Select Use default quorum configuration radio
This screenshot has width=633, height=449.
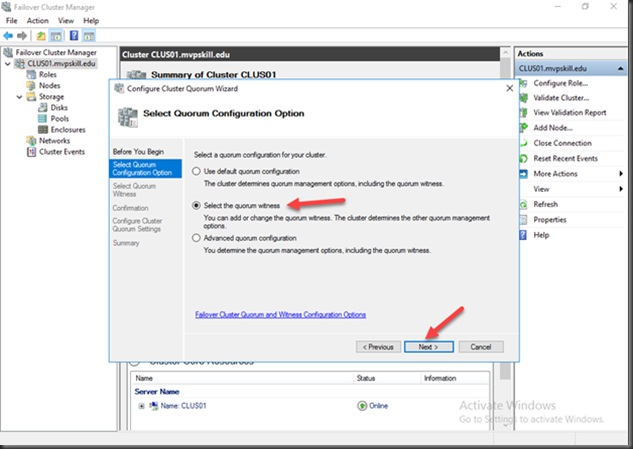click(x=196, y=171)
